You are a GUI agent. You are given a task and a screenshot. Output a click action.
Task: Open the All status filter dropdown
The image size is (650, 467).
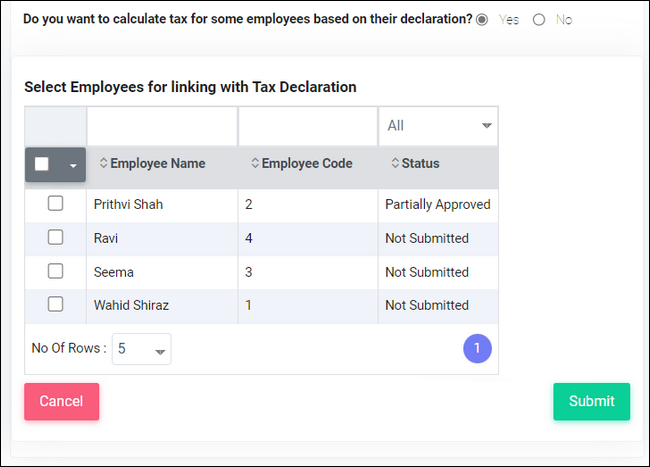coord(438,126)
